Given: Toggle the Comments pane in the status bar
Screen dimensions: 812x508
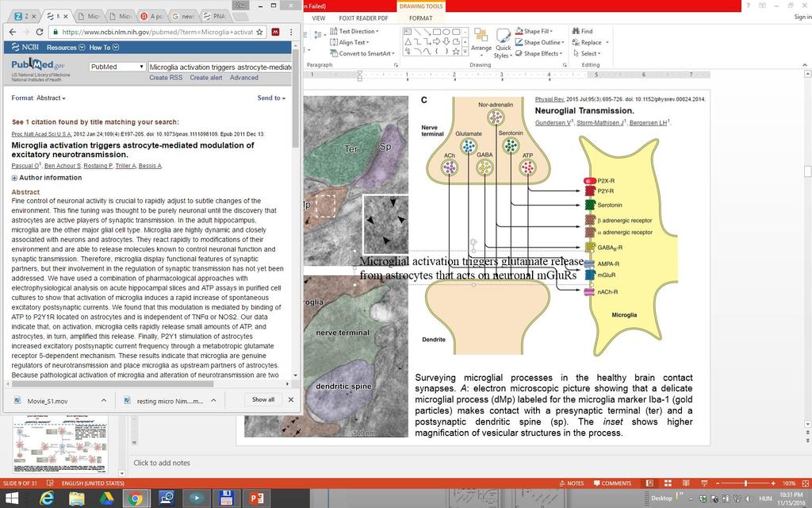Looking at the screenshot, I should point(612,483).
